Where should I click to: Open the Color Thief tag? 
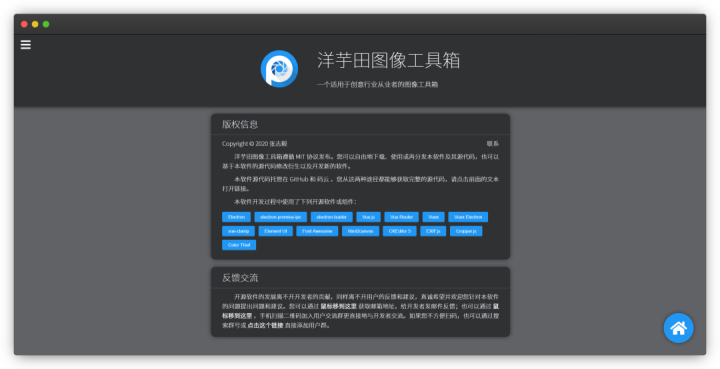239,245
